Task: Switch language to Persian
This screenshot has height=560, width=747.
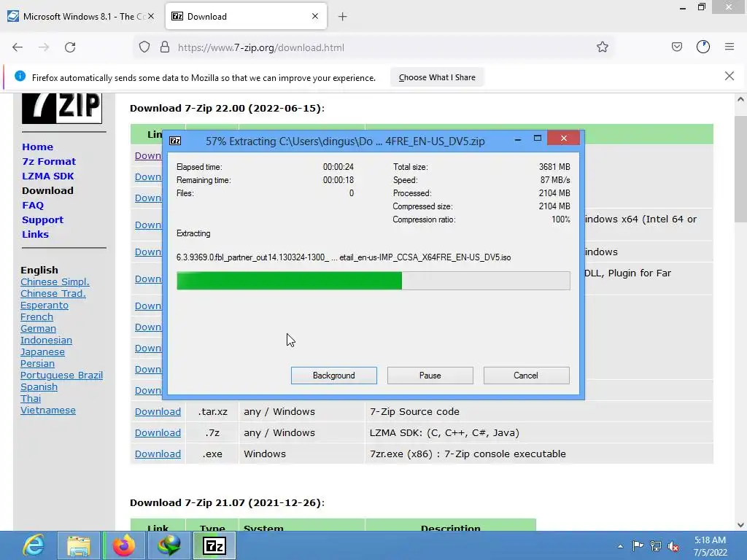Action: click(38, 363)
